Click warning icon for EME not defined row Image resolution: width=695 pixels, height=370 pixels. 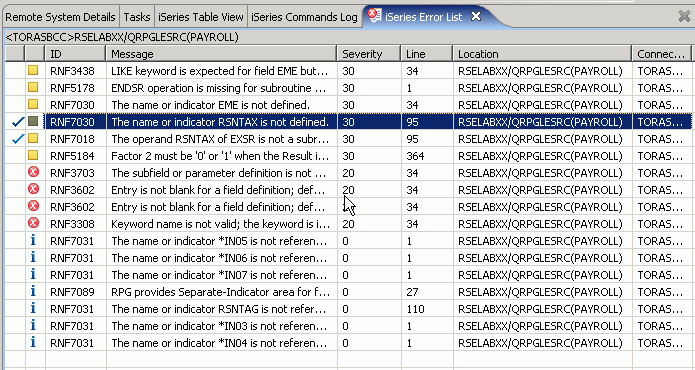(x=33, y=104)
